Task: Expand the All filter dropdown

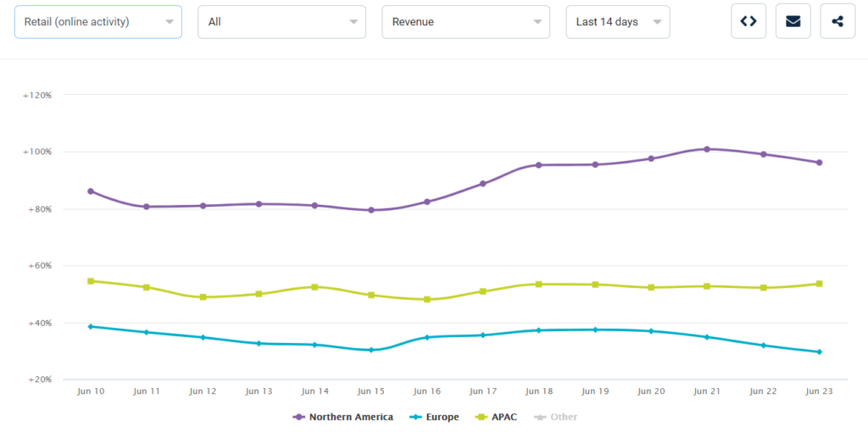Action: coord(281,22)
